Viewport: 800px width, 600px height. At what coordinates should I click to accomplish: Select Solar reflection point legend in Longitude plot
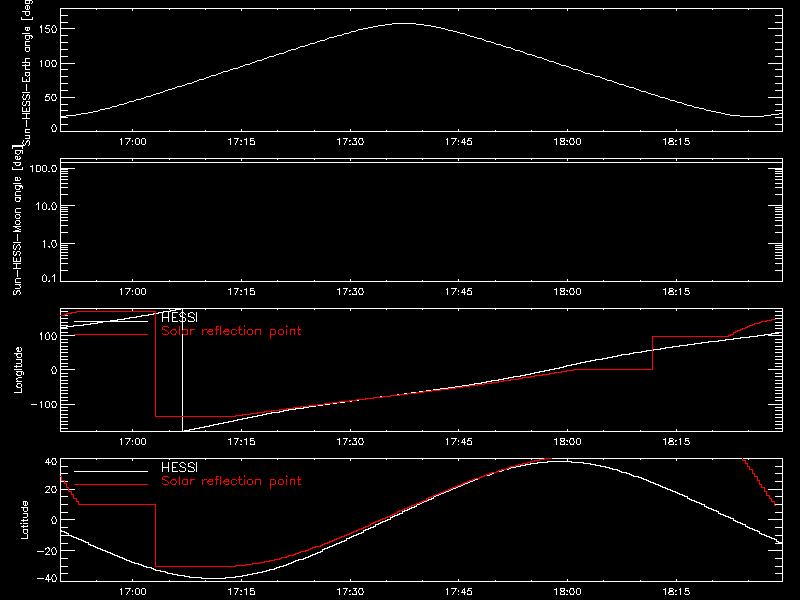(x=231, y=331)
